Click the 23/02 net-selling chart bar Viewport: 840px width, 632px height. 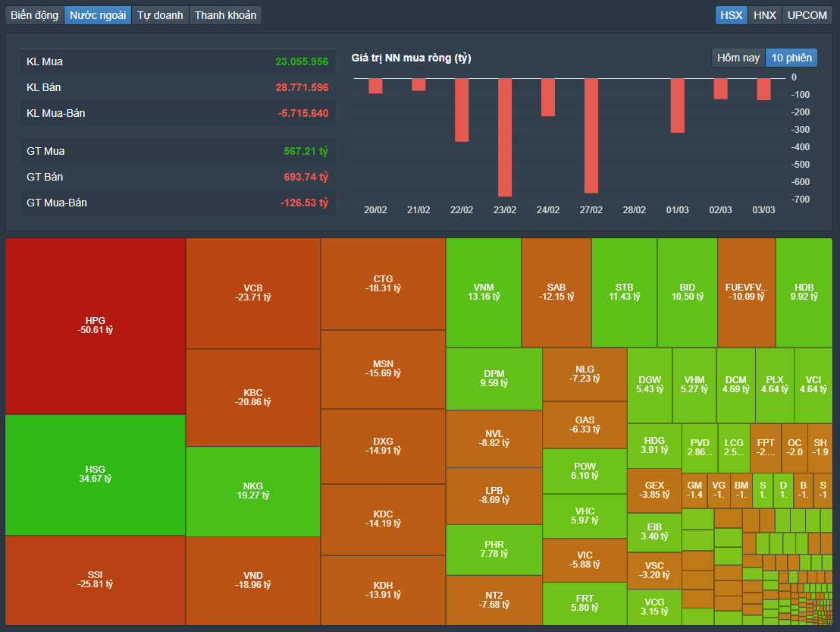point(505,137)
